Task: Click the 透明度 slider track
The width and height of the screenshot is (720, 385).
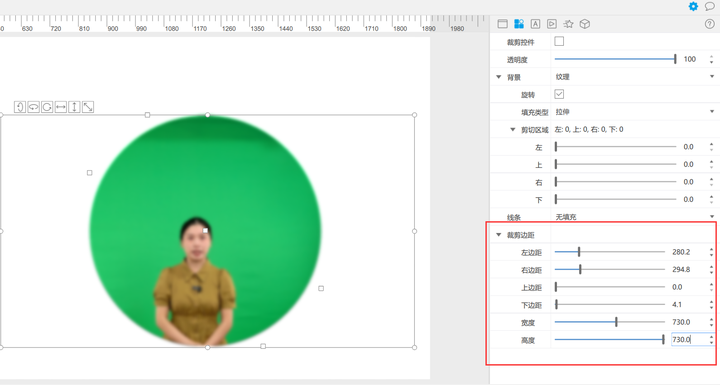Action: point(615,59)
